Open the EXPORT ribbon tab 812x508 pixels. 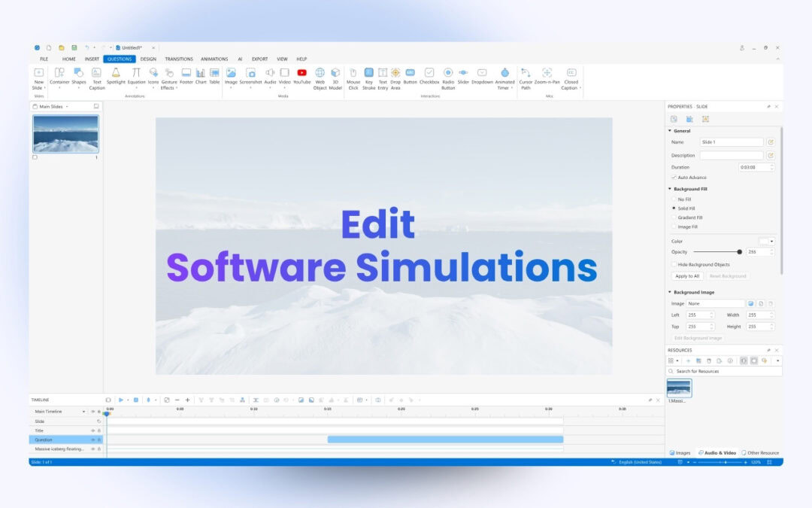(259, 59)
